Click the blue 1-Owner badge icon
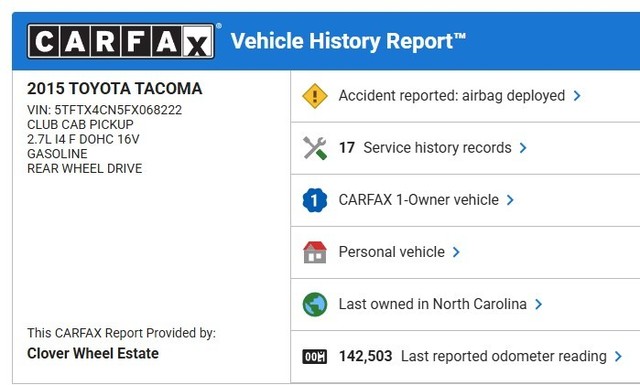 click(315, 200)
